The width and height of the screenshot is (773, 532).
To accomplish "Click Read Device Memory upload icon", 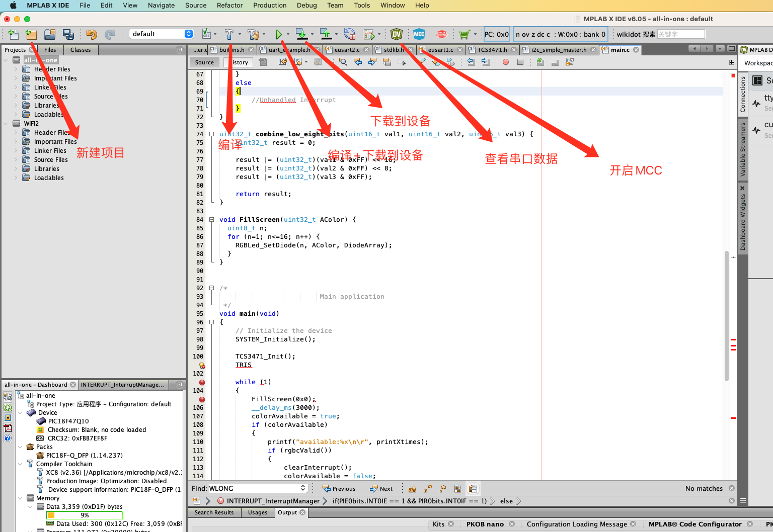I will coord(326,34).
